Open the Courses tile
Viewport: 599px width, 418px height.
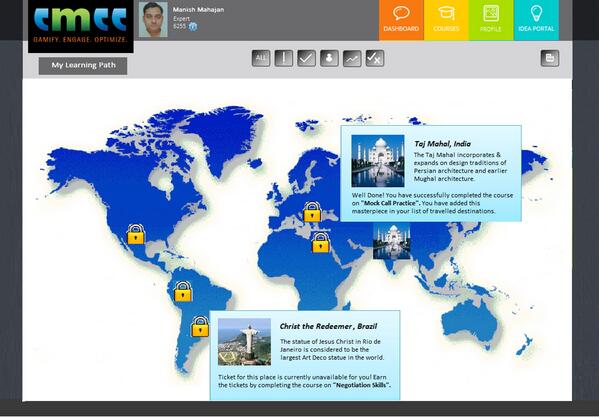point(446,20)
